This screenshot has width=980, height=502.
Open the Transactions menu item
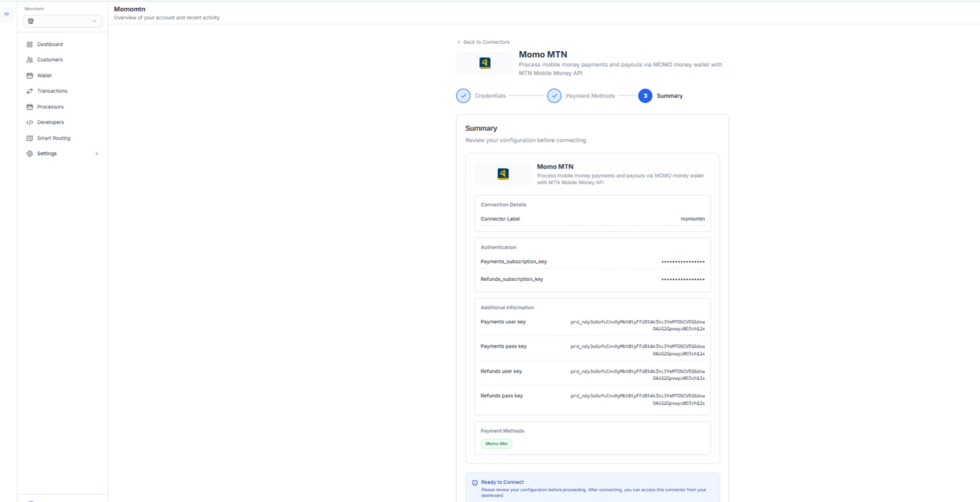[52, 91]
